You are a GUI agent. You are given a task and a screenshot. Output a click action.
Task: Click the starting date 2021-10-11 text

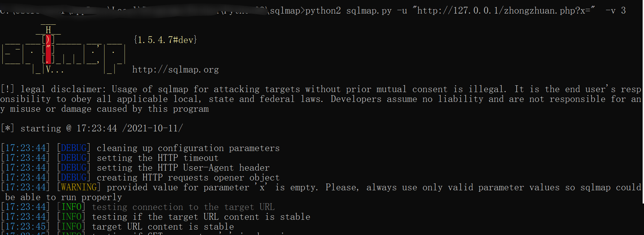pos(155,128)
